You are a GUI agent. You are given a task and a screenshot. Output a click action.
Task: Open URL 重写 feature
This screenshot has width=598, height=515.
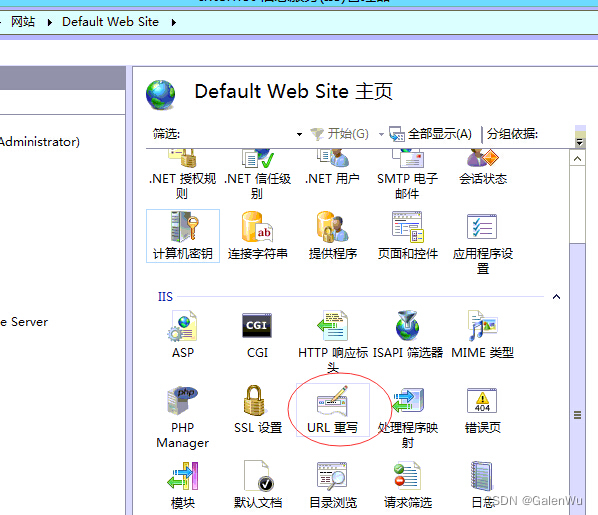[333, 410]
